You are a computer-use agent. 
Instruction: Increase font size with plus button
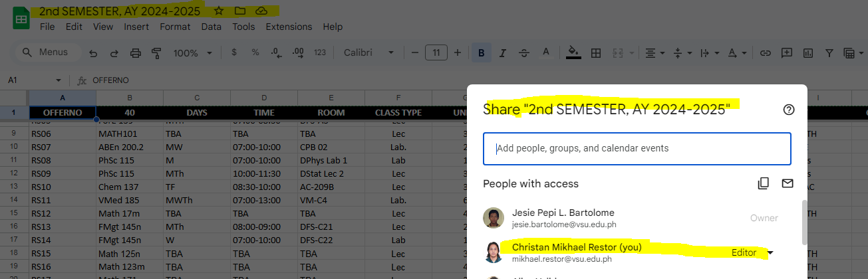click(458, 53)
